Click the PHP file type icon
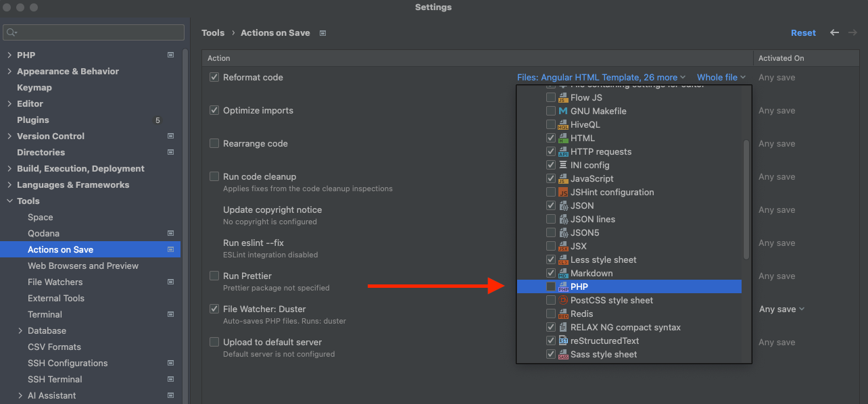The height and width of the screenshot is (404, 868). pos(563,287)
